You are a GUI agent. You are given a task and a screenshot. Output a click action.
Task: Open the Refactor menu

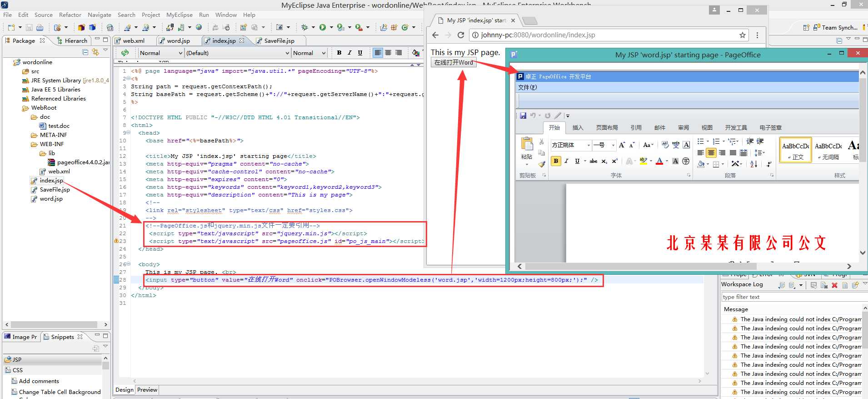pyautogui.click(x=70, y=15)
